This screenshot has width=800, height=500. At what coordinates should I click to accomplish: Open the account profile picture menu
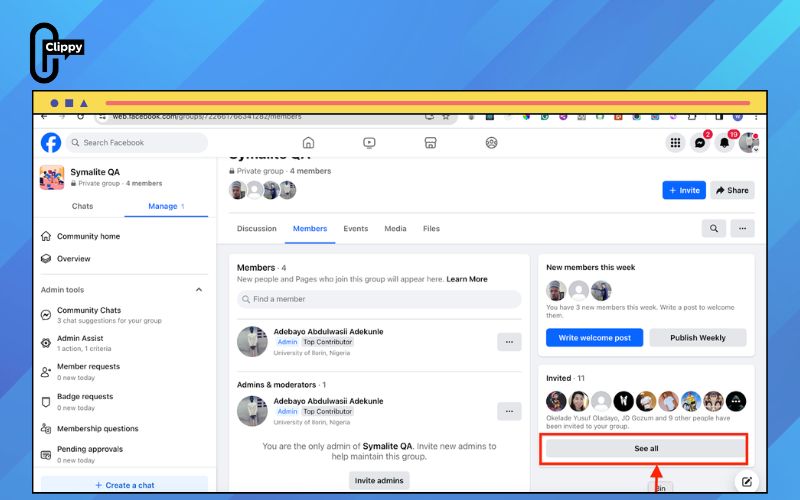[748, 142]
